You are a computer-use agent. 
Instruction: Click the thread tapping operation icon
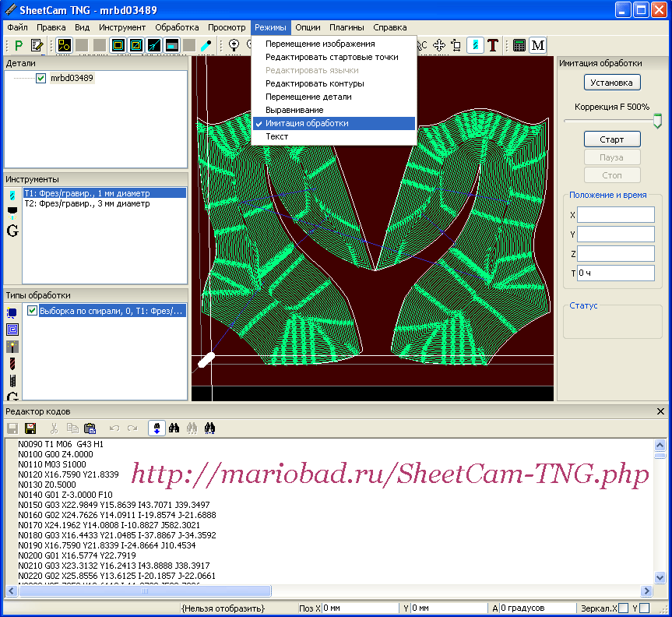point(12,381)
